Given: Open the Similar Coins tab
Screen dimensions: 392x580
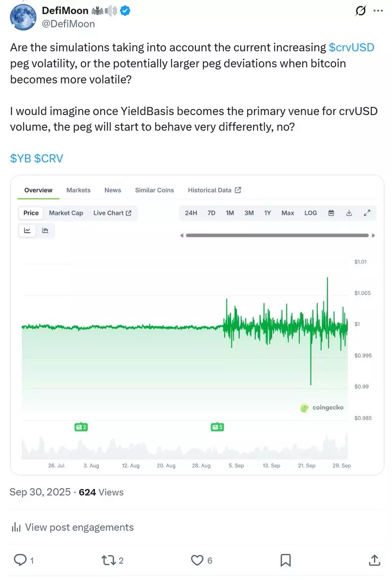Looking at the screenshot, I should [x=154, y=190].
